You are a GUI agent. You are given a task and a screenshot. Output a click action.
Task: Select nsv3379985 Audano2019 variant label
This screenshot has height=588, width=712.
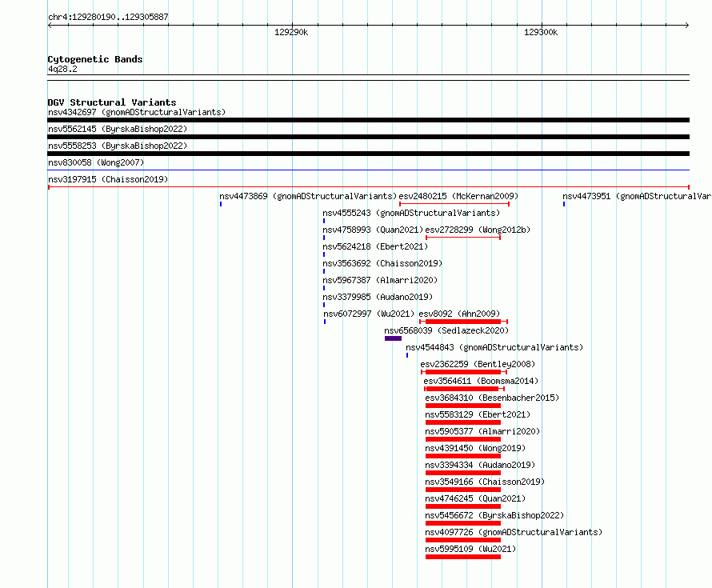point(378,297)
